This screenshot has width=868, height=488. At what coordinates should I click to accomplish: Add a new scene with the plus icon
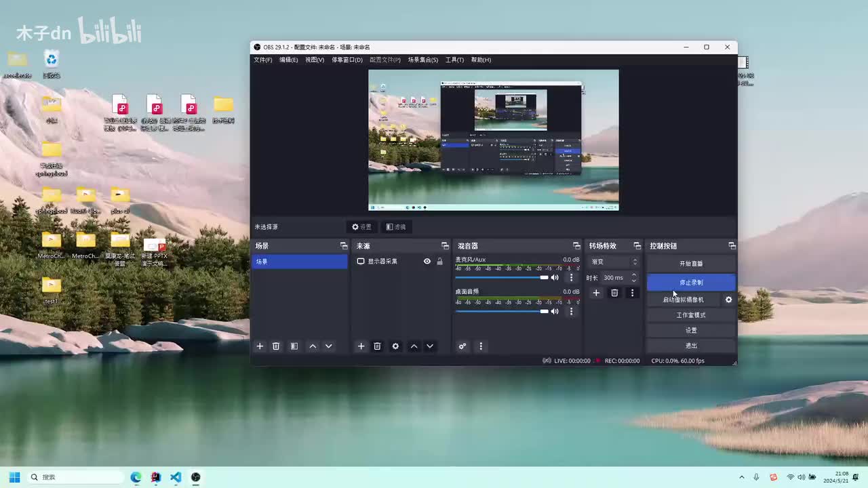(x=260, y=346)
